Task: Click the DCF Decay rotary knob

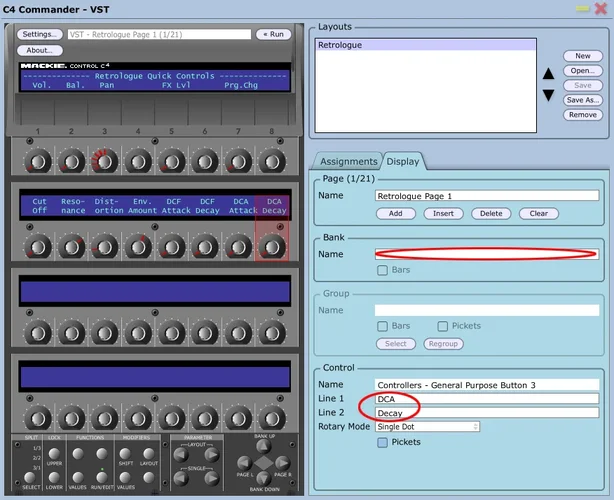Action: coord(205,247)
